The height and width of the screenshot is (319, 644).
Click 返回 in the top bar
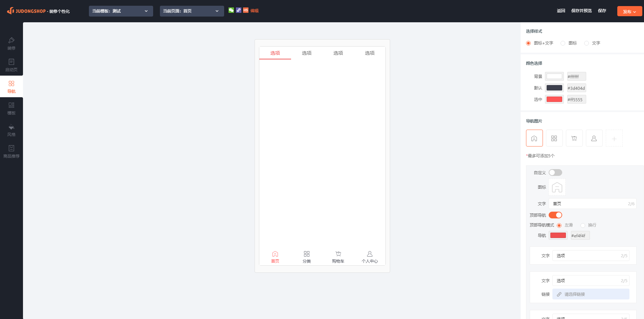pos(561,11)
